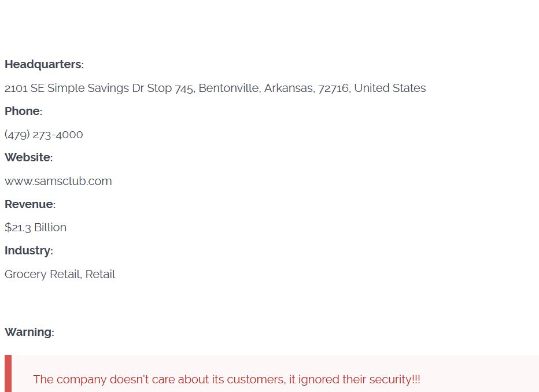
Task: Click the Revenue heading
Action: [30, 204]
